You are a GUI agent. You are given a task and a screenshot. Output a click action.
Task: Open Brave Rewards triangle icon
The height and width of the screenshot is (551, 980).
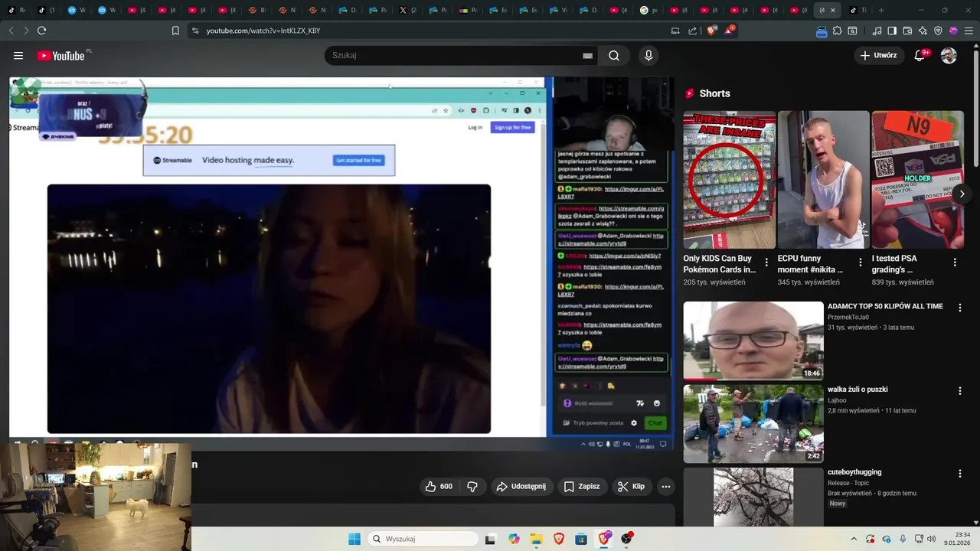[730, 31]
